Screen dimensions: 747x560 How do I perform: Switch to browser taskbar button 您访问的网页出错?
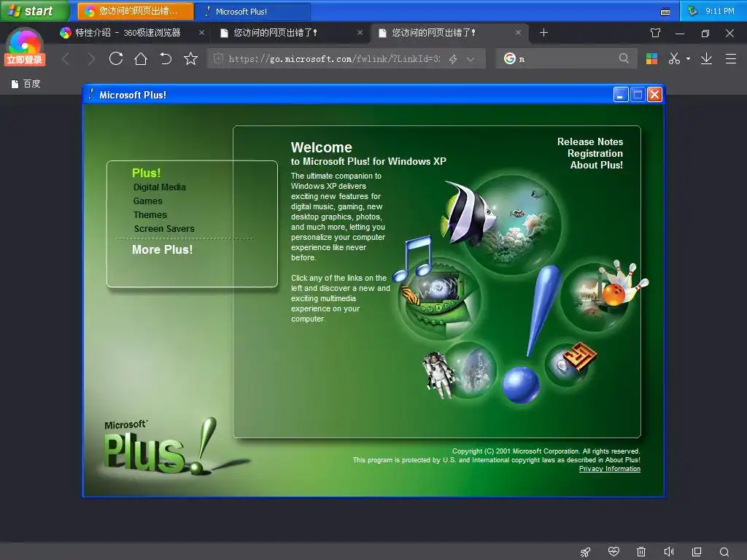pos(136,11)
